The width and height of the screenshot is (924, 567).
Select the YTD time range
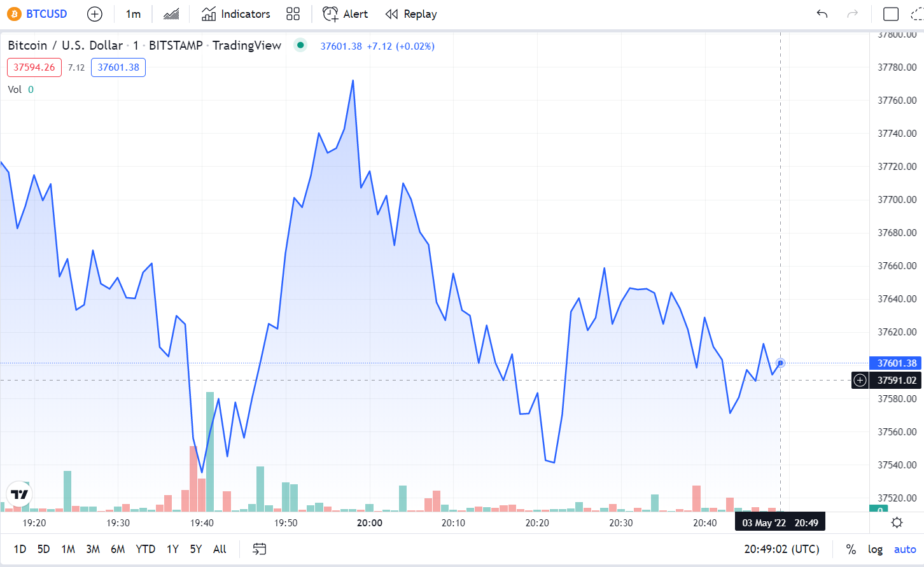(x=146, y=549)
